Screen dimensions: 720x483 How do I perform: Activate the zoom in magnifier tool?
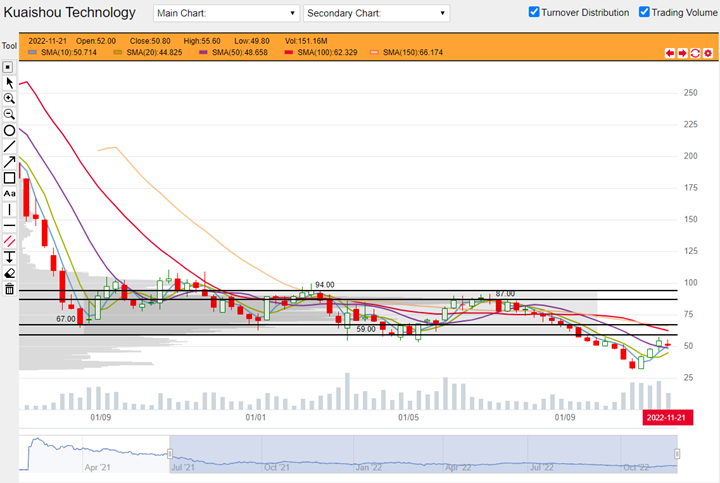(x=9, y=99)
